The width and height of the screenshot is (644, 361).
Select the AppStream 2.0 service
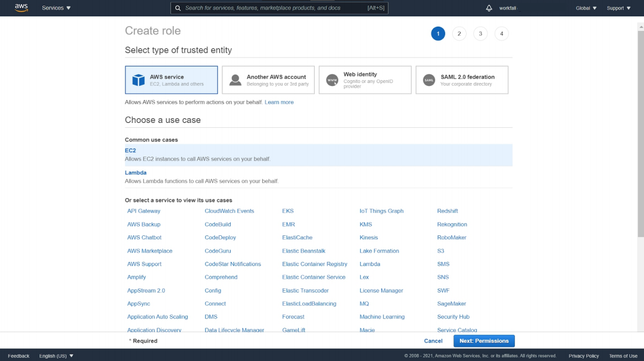click(146, 291)
